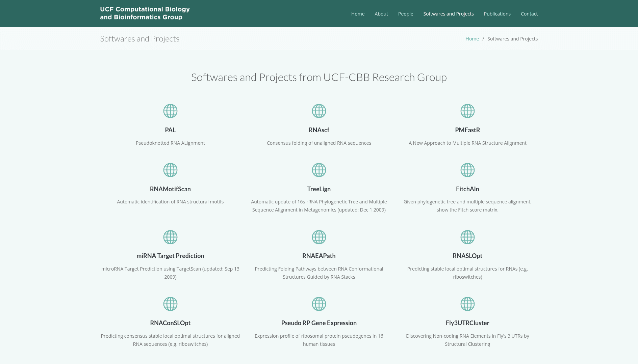638x364 pixels.
Task: Click the globe icon above RNAscf
Action: coord(319,111)
